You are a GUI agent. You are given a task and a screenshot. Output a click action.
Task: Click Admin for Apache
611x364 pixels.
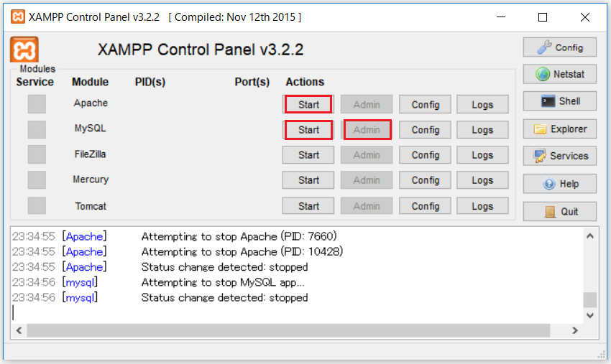click(367, 104)
